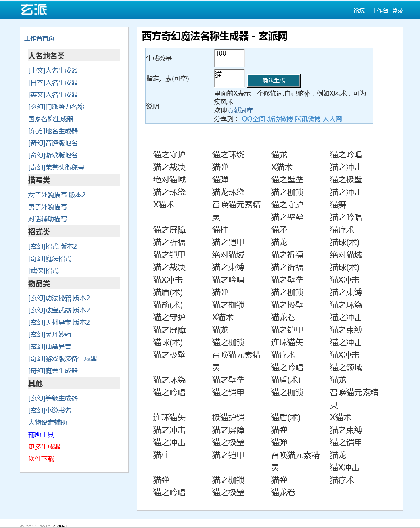
Task: Open [玄幻]天材异宝 版本2
Action: [x=59, y=322]
